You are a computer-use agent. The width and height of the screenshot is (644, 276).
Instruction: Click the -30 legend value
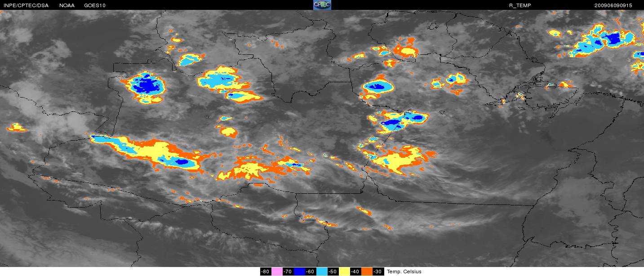(x=378, y=272)
